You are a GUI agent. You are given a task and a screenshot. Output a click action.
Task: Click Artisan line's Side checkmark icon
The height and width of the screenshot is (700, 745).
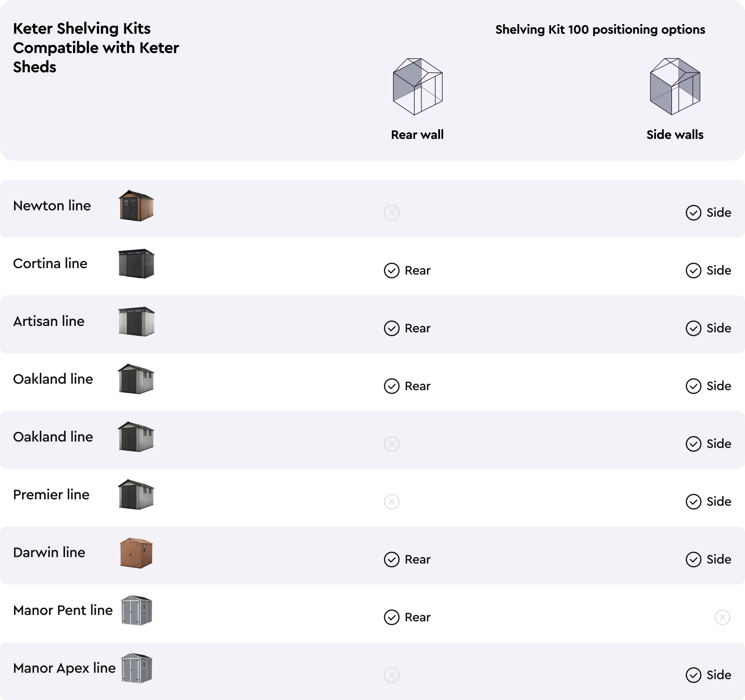pos(694,328)
